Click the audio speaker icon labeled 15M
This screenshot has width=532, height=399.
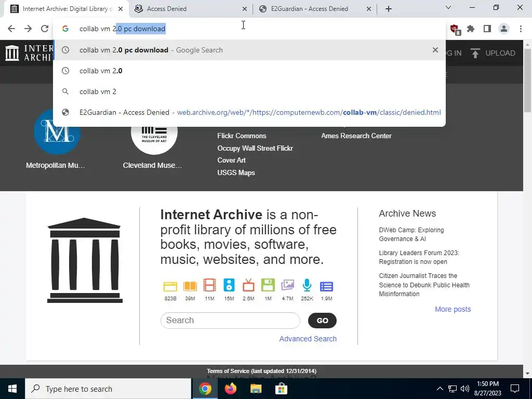point(229,285)
